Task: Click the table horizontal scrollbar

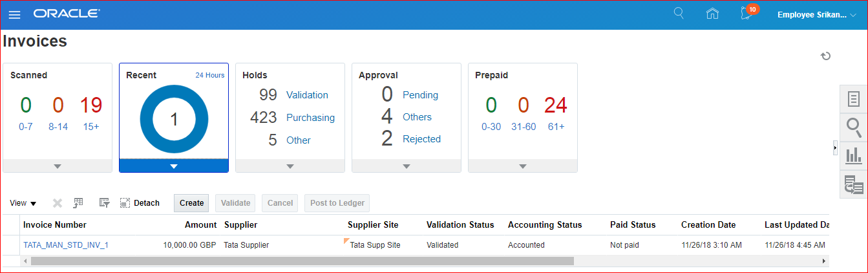Action: (302, 261)
